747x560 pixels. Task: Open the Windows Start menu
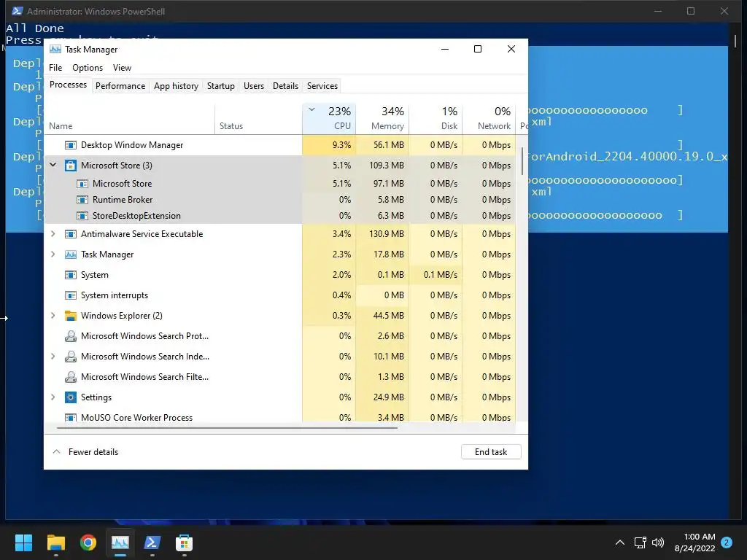point(23,542)
